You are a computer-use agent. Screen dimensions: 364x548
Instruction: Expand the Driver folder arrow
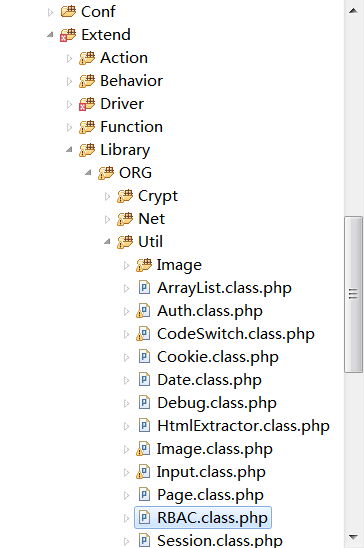click(69, 104)
